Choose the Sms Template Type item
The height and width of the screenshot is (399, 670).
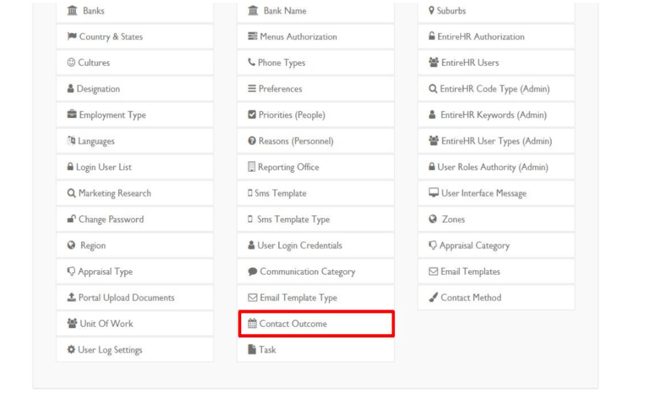coord(316,219)
